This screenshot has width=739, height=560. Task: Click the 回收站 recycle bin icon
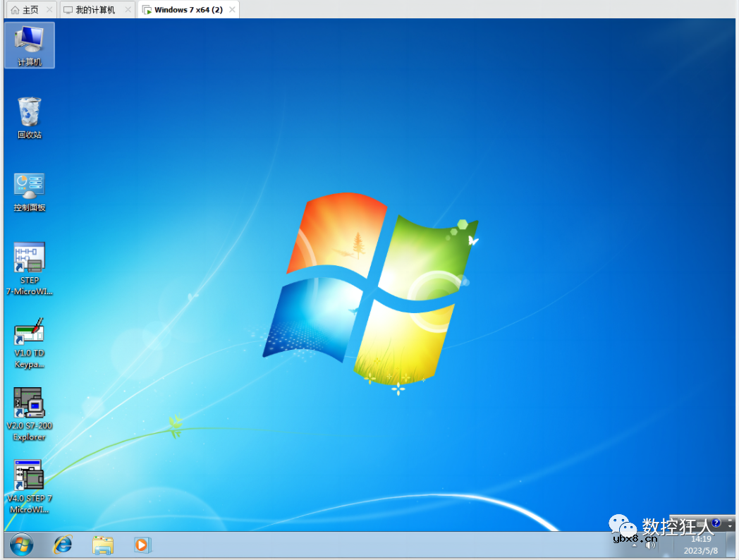click(29, 117)
